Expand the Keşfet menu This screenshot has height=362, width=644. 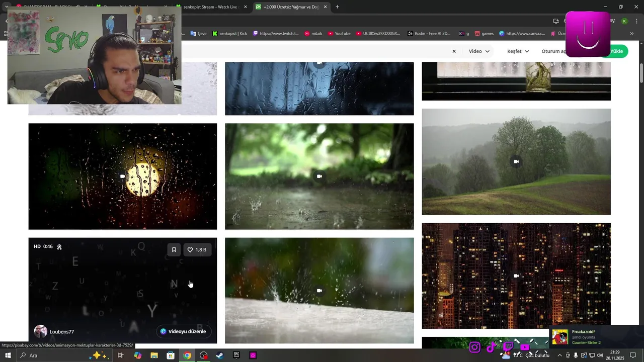[518, 51]
